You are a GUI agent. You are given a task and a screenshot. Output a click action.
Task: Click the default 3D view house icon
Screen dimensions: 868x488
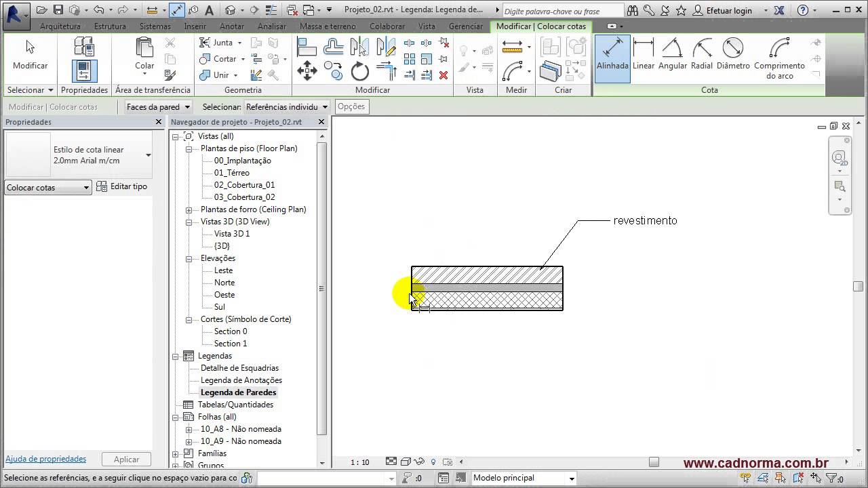pyautogui.click(x=231, y=10)
